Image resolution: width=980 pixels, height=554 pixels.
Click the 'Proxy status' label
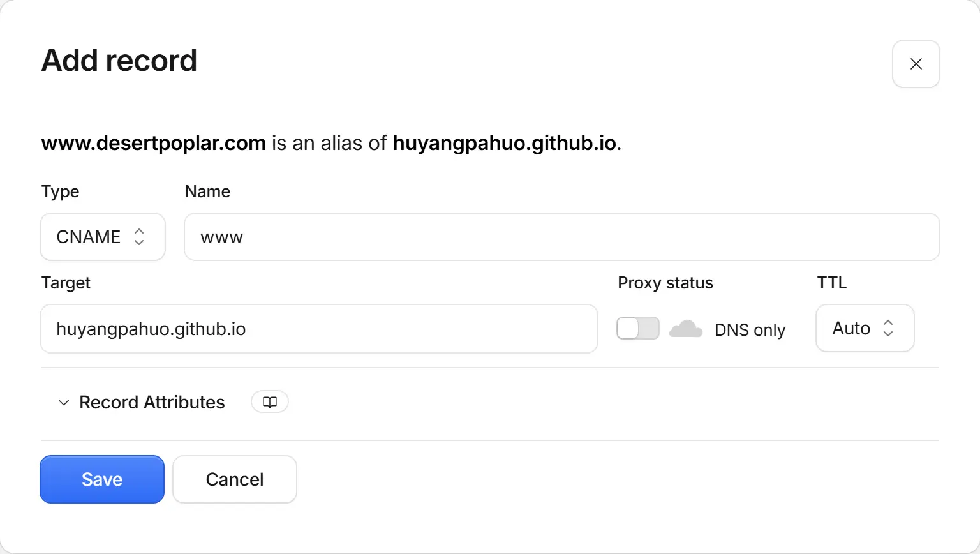tap(665, 283)
